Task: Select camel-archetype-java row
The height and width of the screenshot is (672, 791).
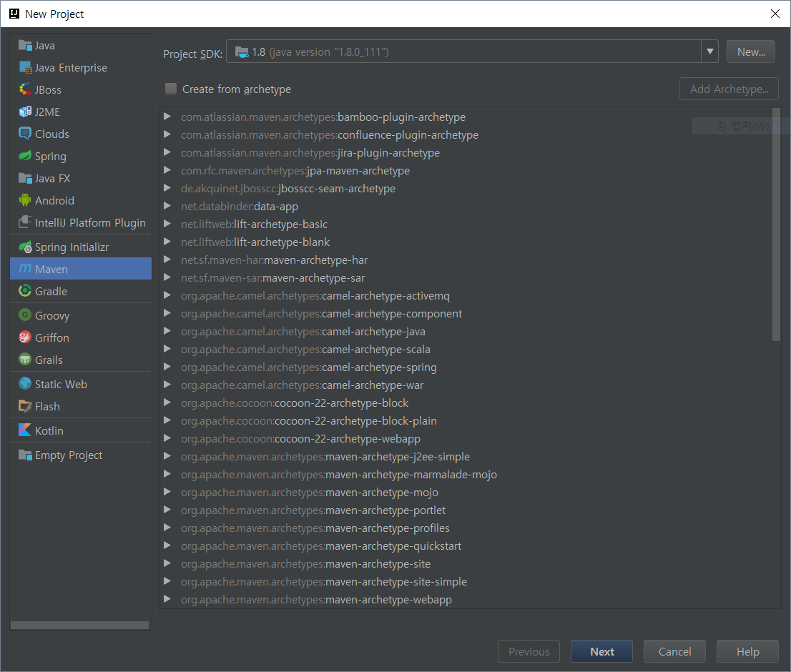Action: coord(466,331)
